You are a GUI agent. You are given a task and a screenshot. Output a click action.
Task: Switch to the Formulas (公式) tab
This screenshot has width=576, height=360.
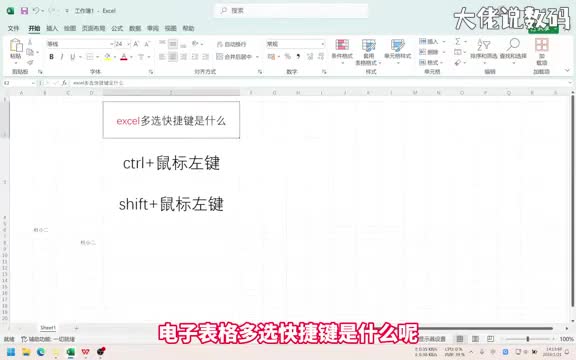[x=117, y=28]
